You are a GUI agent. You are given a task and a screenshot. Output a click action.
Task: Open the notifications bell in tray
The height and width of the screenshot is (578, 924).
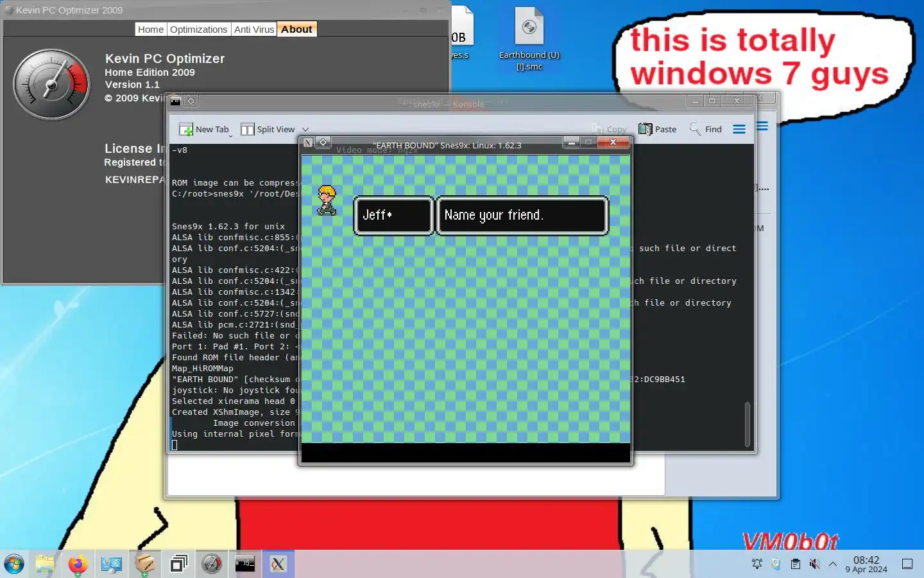pyautogui.click(x=757, y=565)
